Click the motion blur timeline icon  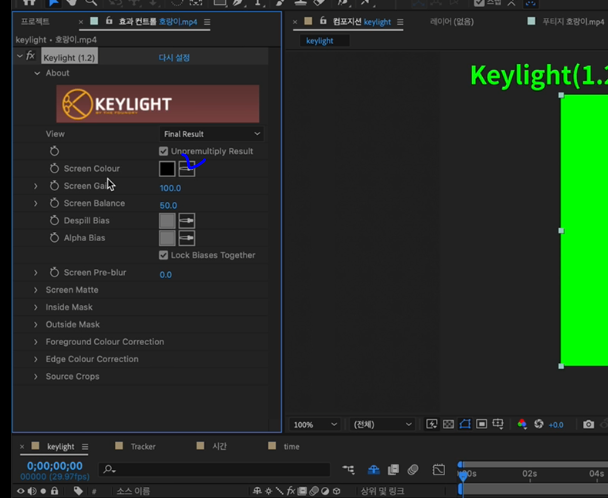coord(413,470)
